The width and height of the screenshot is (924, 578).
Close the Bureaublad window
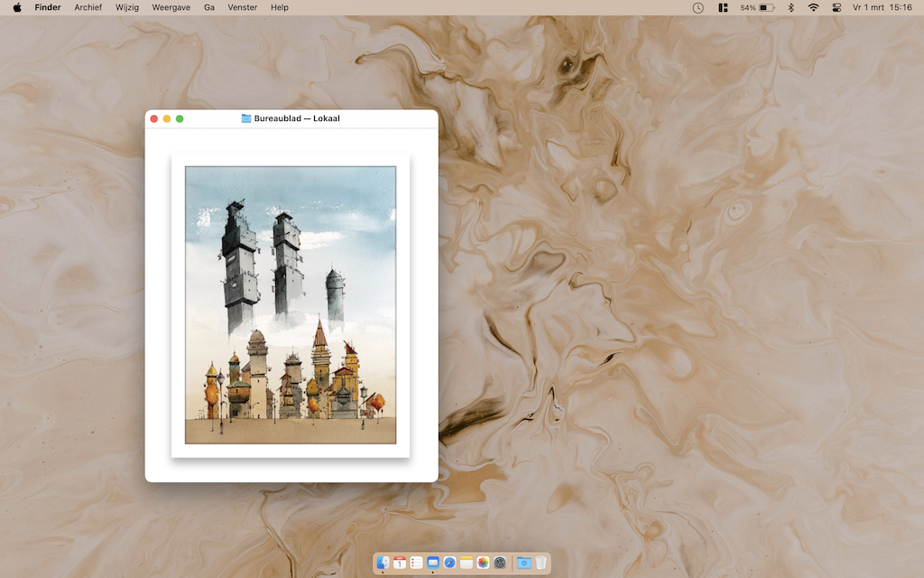(153, 118)
